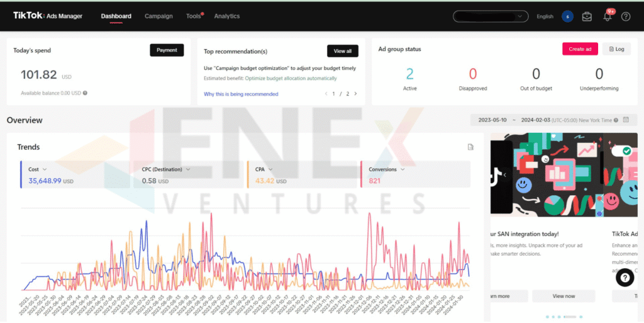
Task: Switch to the Campaign tab
Action: tap(158, 16)
